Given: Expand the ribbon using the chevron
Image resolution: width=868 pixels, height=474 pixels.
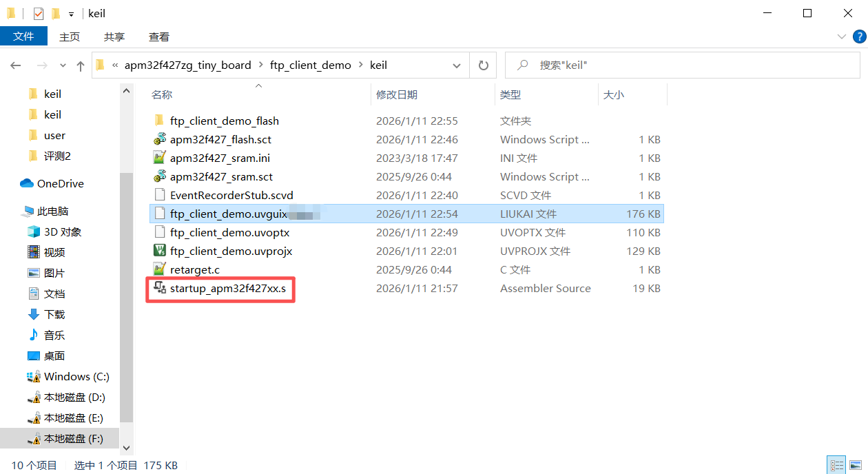Looking at the screenshot, I should coord(841,37).
